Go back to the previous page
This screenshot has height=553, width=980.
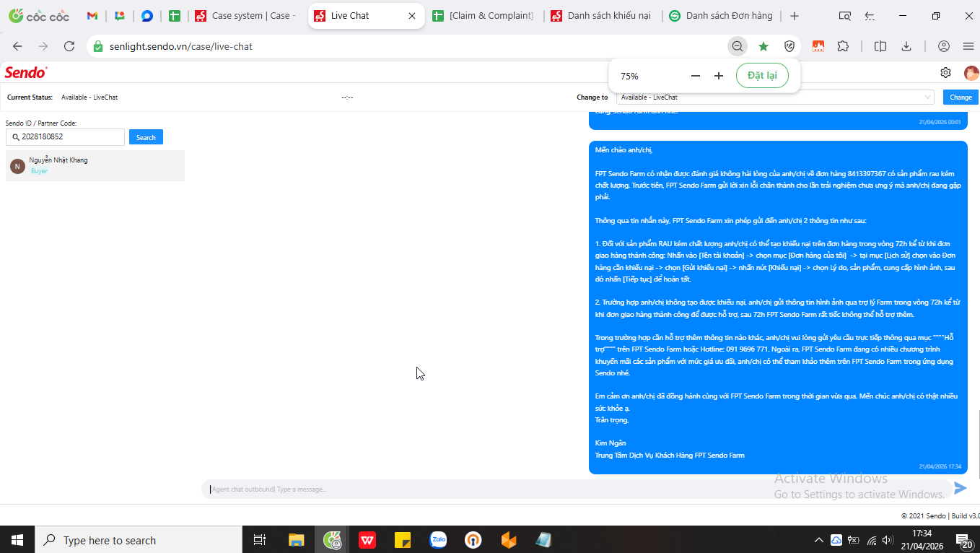coord(18,46)
